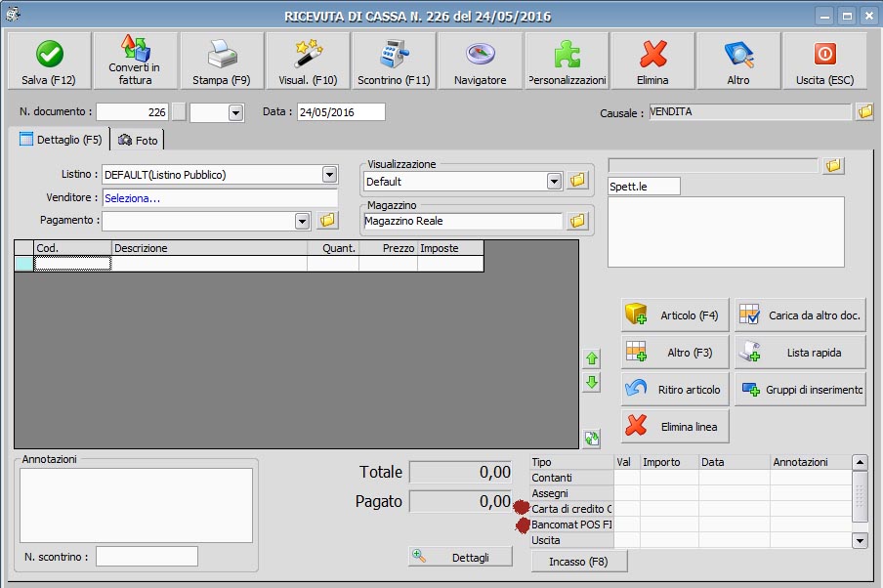Open Visual. (F10) wizard preview
The width and height of the screenshot is (883, 588).
point(308,61)
